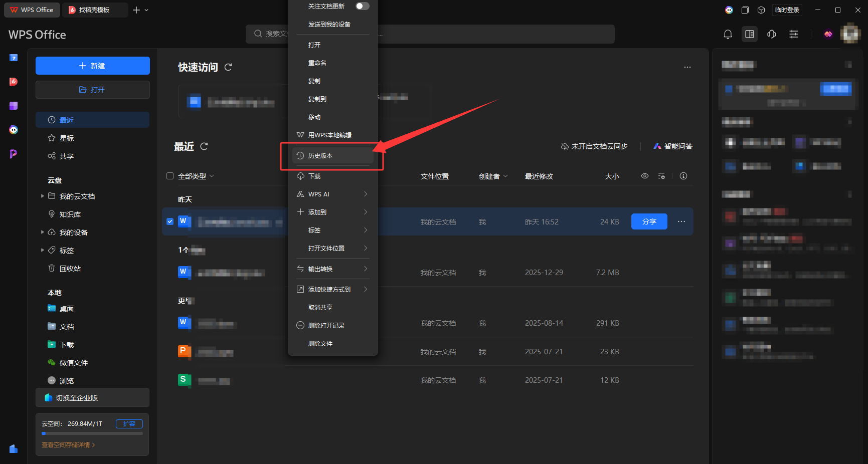This screenshot has width=868, height=464.
Task: Click the notification bell icon
Action: (x=728, y=34)
